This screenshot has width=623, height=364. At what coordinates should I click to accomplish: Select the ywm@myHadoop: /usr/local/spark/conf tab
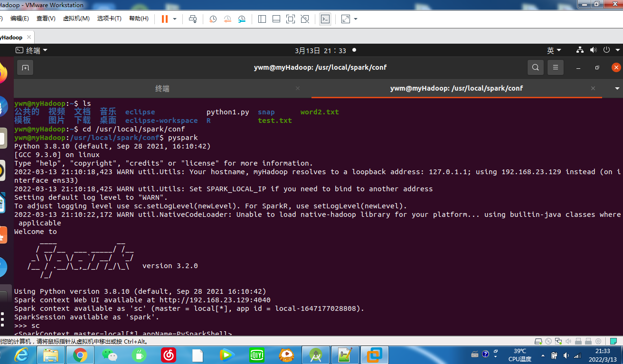pyautogui.click(x=456, y=89)
